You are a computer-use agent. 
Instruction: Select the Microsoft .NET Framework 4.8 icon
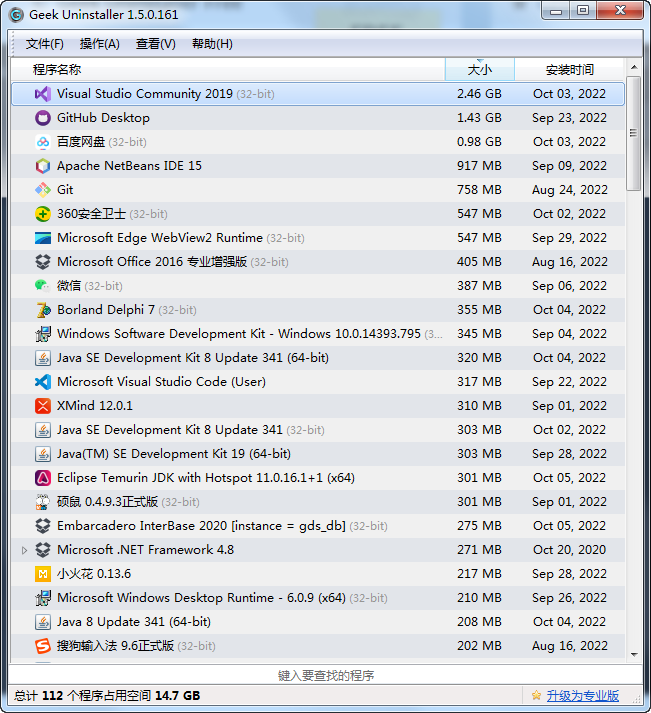pos(43,550)
